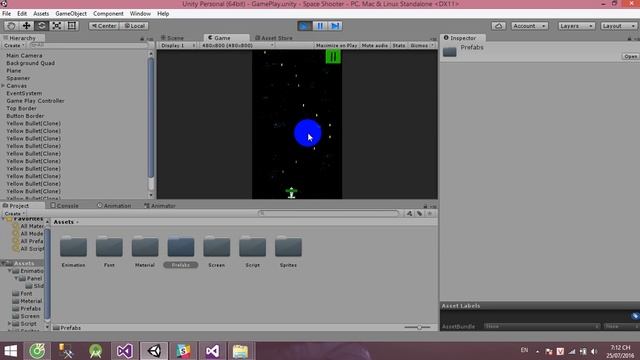Image resolution: width=640 pixels, height=360 pixels.
Task: Select the Prefabs folder thumbnail
Action: [181, 251]
